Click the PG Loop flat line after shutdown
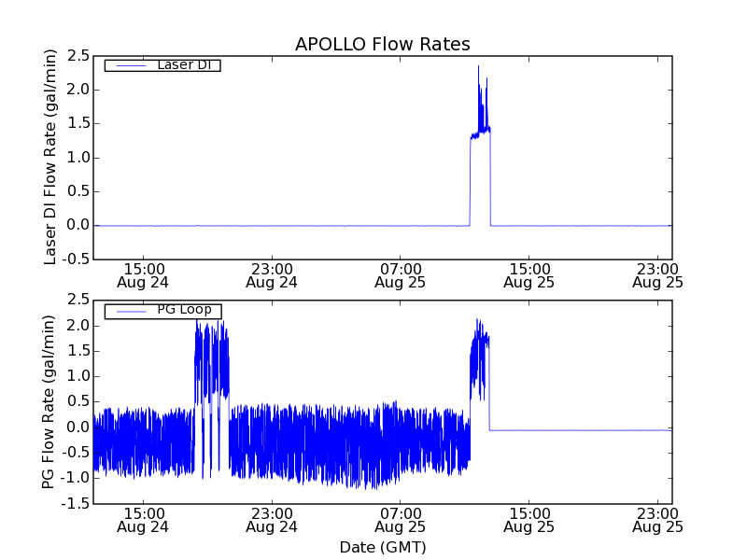747x560 pixels. (580, 430)
